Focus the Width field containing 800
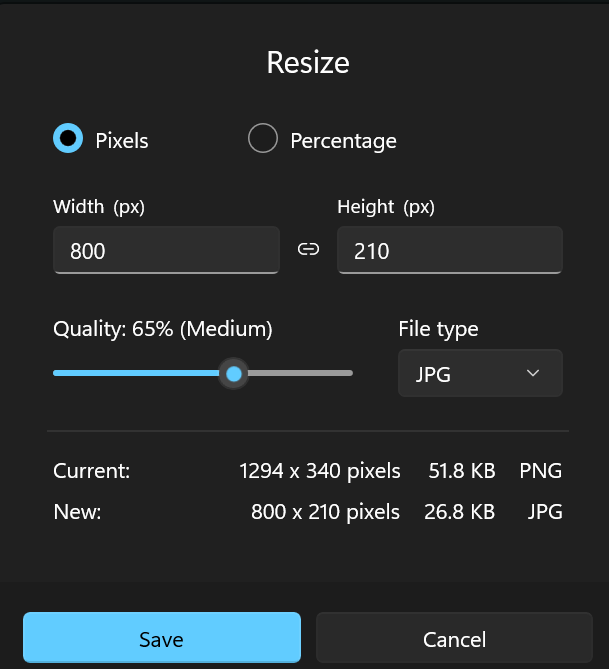 [166, 250]
